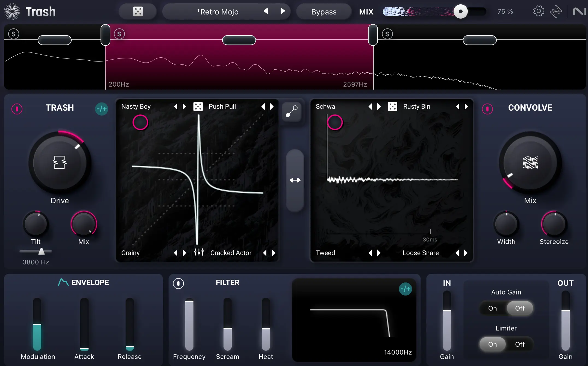Toggle the Trash module power button
This screenshot has width=588, height=366.
click(17, 109)
